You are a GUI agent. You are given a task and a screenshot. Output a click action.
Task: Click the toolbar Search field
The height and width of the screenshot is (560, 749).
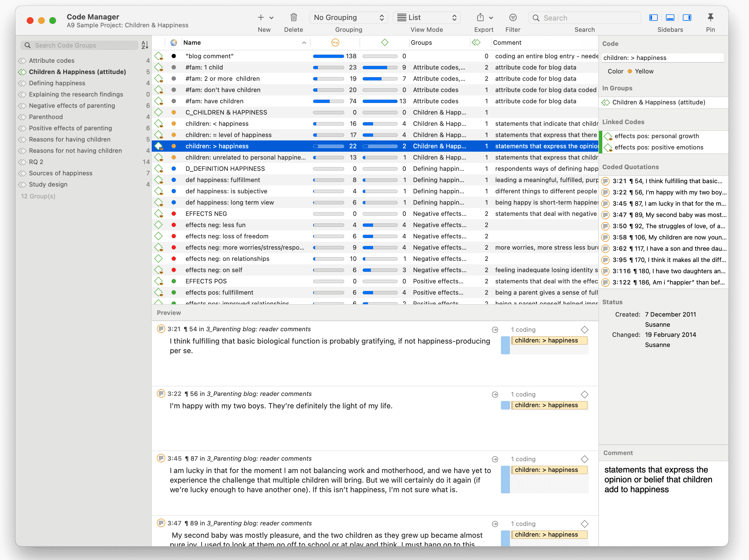585,18
